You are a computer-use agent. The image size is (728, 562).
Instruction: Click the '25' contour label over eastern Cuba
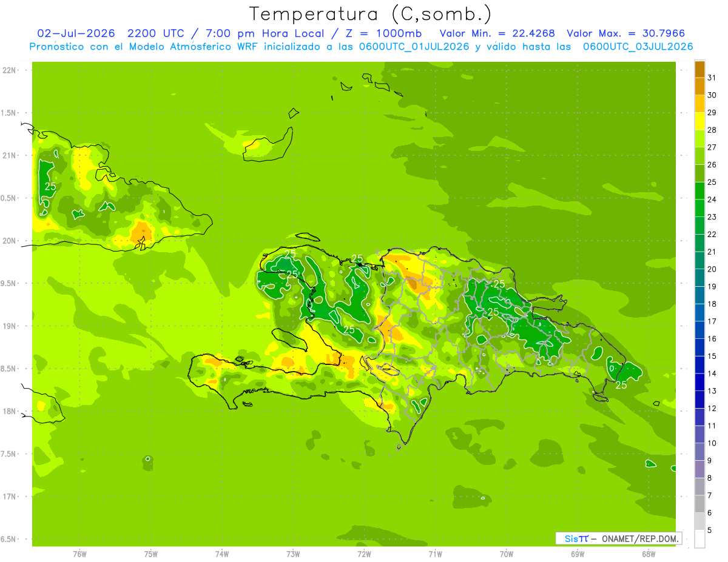point(50,187)
